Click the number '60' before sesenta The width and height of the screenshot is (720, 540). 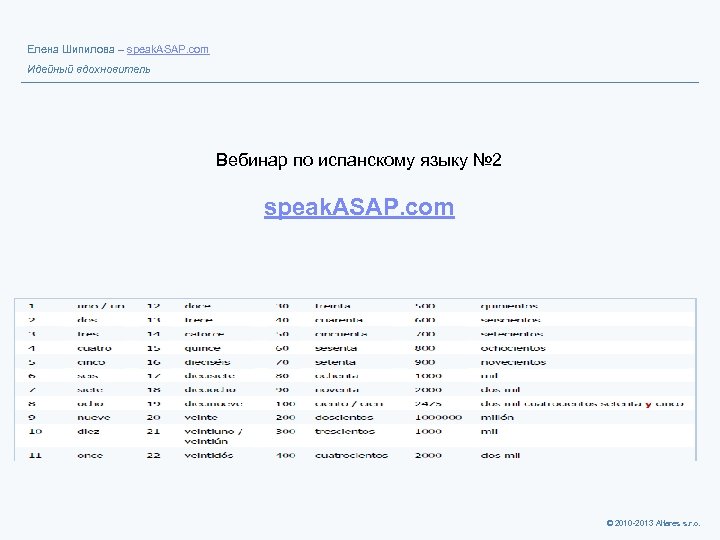(x=282, y=349)
